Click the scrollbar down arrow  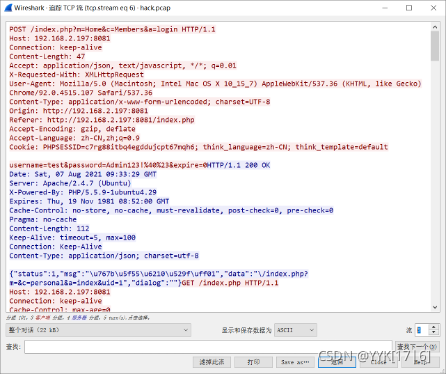(x=435, y=307)
